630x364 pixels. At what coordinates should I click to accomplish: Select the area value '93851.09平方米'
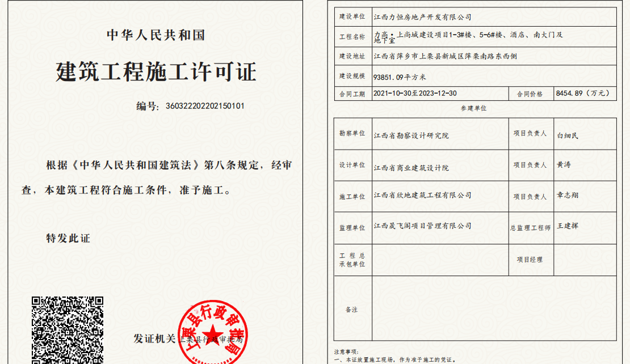(x=400, y=77)
